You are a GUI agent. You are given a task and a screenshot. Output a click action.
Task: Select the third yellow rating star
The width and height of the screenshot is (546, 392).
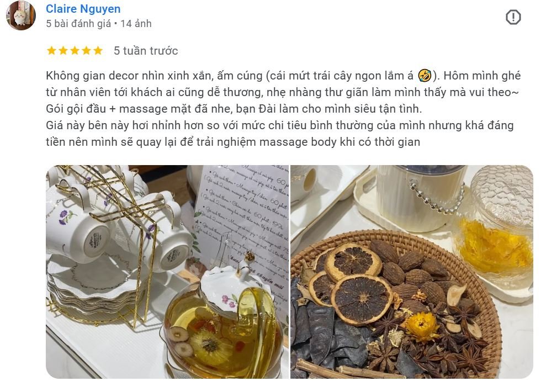click(x=75, y=51)
